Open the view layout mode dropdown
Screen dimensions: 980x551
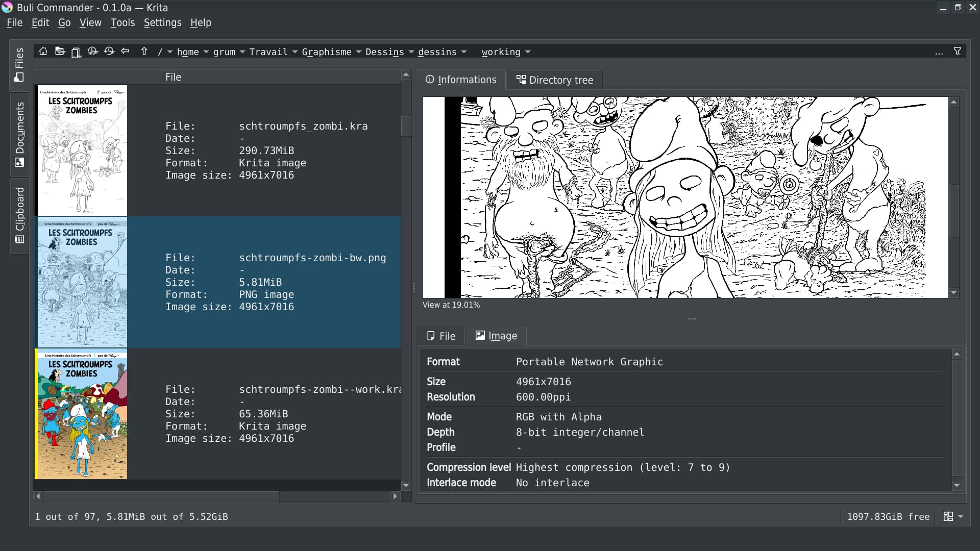point(953,517)
